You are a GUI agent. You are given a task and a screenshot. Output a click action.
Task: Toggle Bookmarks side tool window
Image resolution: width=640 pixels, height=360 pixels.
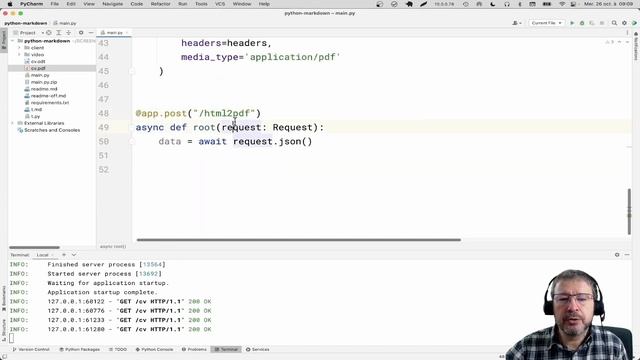click(x=4, y=298)
